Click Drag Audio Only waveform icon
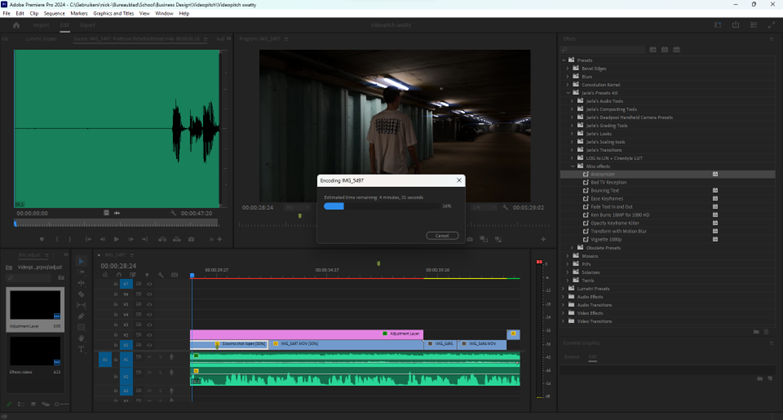The height and width of the screenshot is (420, 783). 117,213
